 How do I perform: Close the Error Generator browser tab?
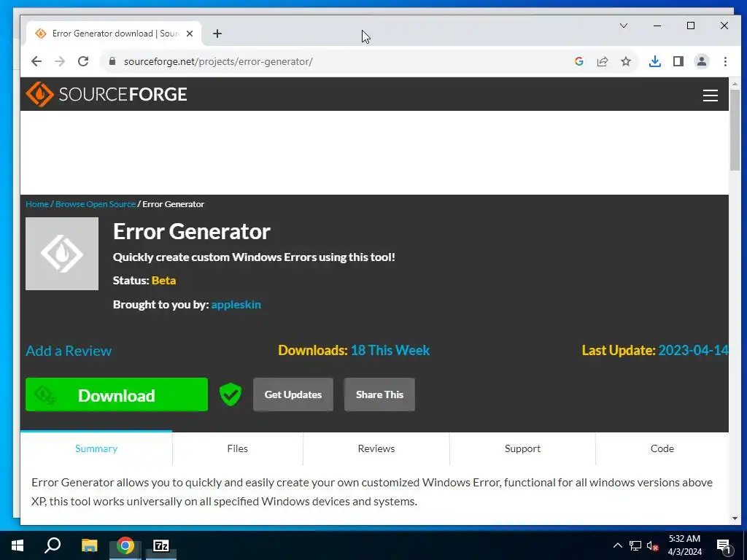(190, 34)
